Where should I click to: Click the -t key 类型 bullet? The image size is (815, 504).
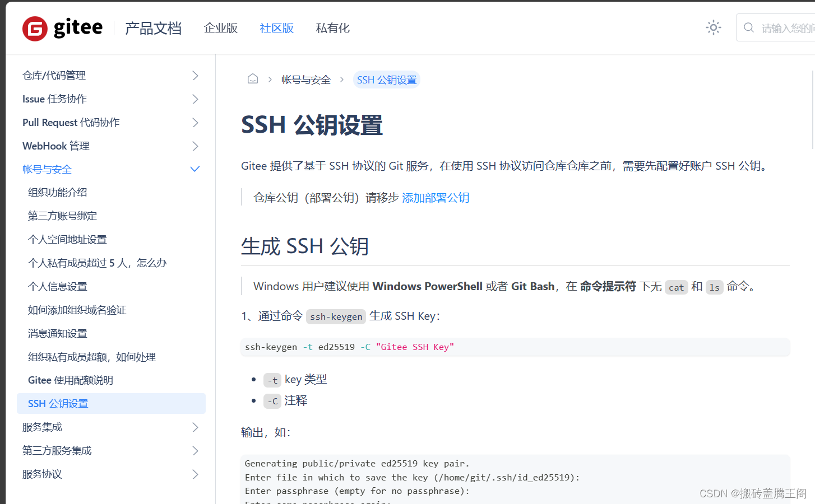pyautogui.click(x=295, y=380)
